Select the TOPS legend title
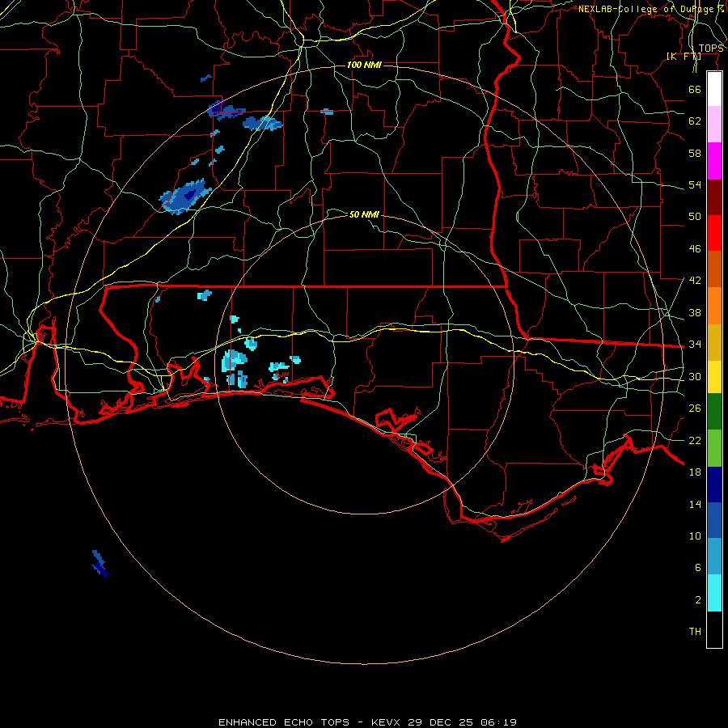The width and height of the screenshot is (728, 728). tap(711, 49)
